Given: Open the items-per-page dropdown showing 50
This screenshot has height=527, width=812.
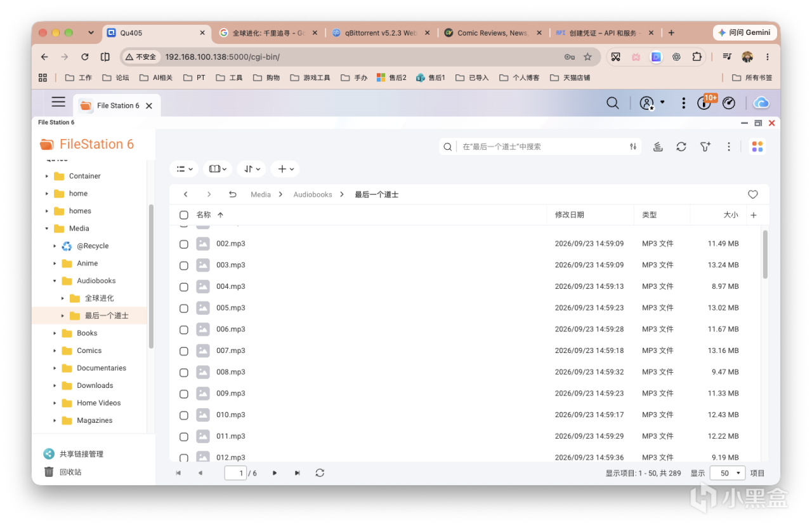Looking at the screenshot, I should (x=728, y=473).
